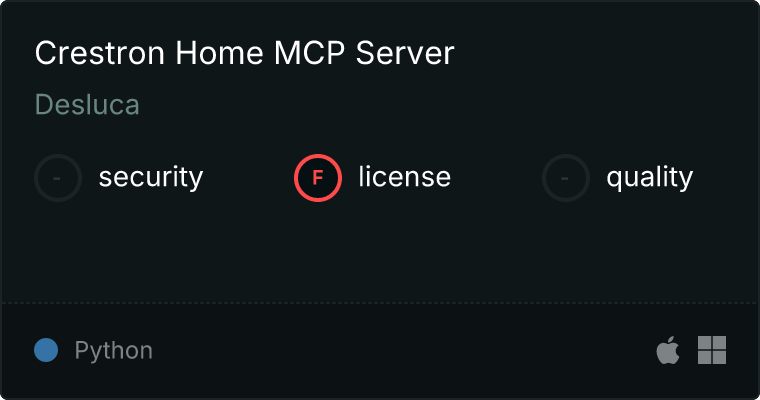The height and width of the screenshot is (400, 760).
Task: Click the security grade dash badge
Action: tap(58, 178)
